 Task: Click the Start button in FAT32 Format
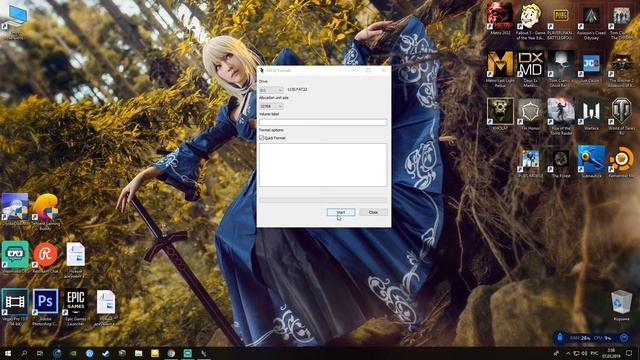[x=341, y=212]
